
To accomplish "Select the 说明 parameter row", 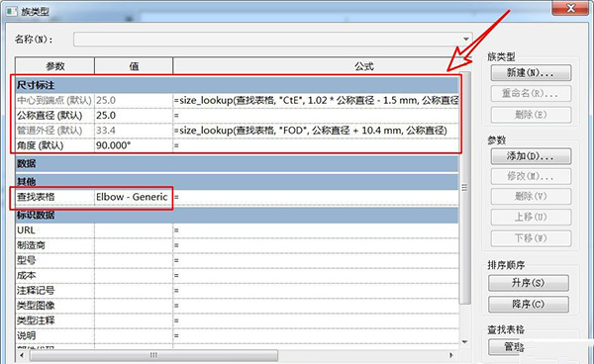I will (x=237, y=336).
